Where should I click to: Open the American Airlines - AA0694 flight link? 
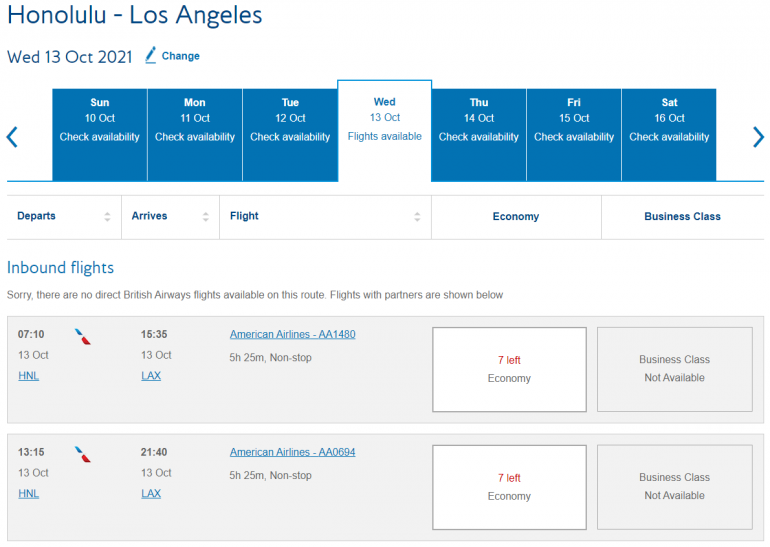292,453
